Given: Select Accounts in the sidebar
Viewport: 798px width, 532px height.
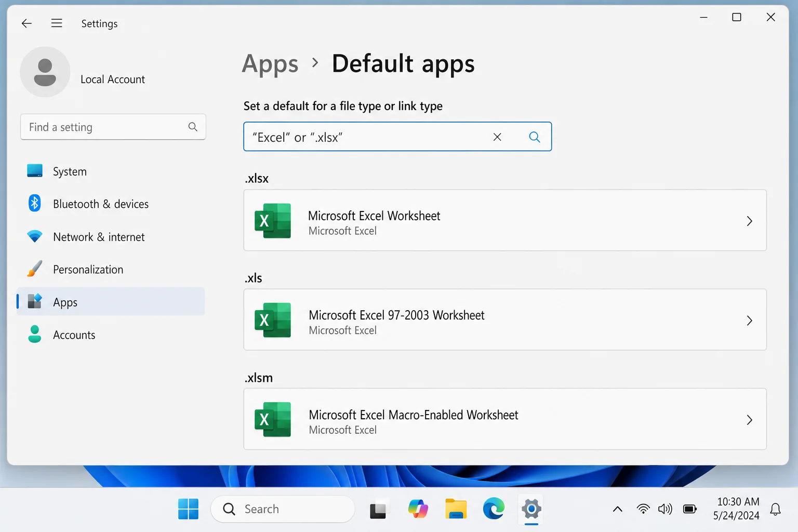Looking at the screenshot, I should point(111,335).
